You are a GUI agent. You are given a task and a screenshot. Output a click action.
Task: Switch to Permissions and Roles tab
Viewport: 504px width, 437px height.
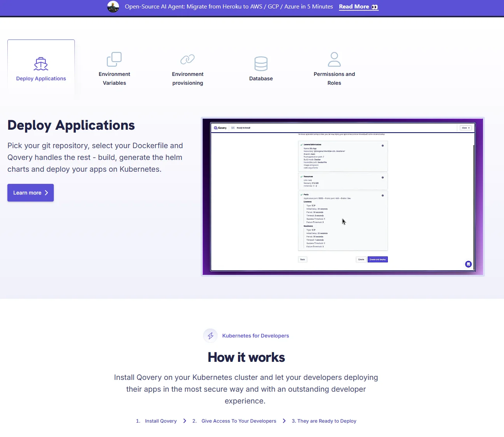(334, 69)
